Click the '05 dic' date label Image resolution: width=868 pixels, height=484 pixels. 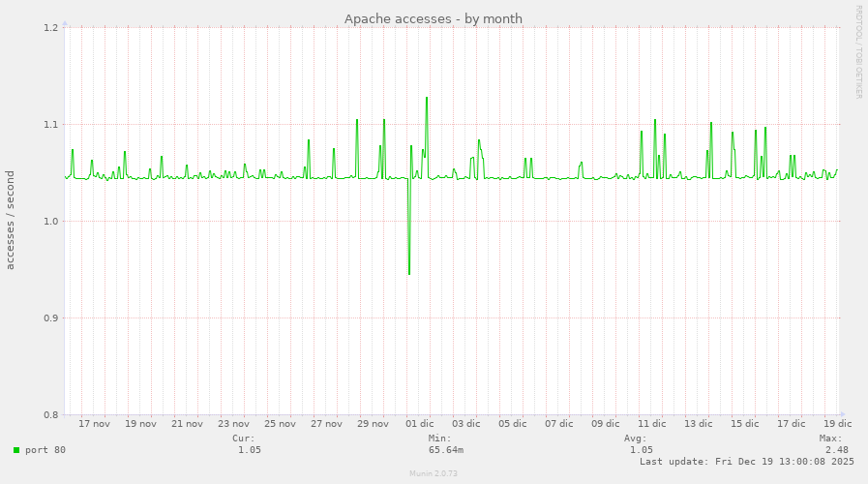tap(513, 424)
